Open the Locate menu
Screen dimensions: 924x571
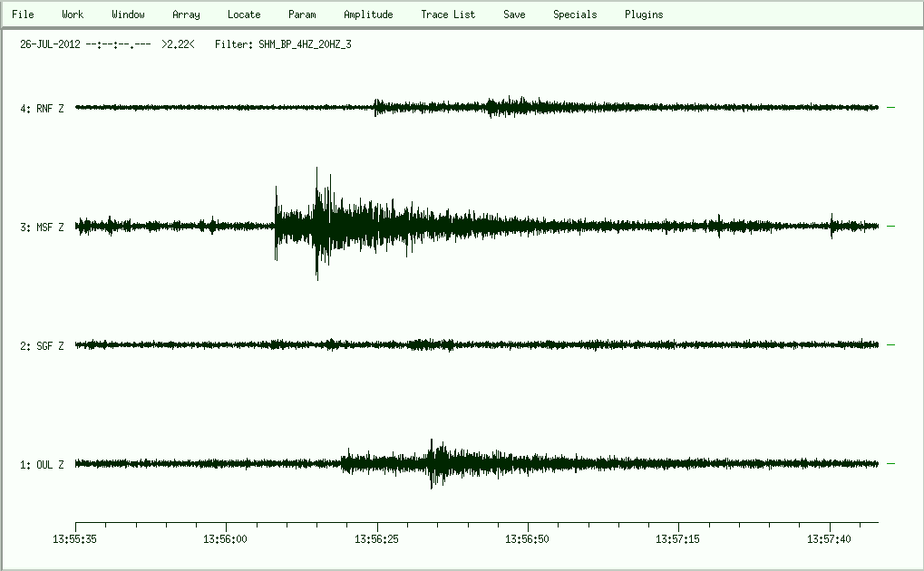(244, 15)
